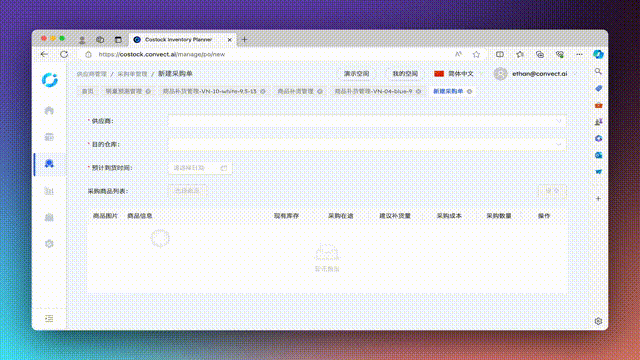Open the shopping tag icon in Edge sidebar
This screenshot has height=360, width=640.
point(598,88)
